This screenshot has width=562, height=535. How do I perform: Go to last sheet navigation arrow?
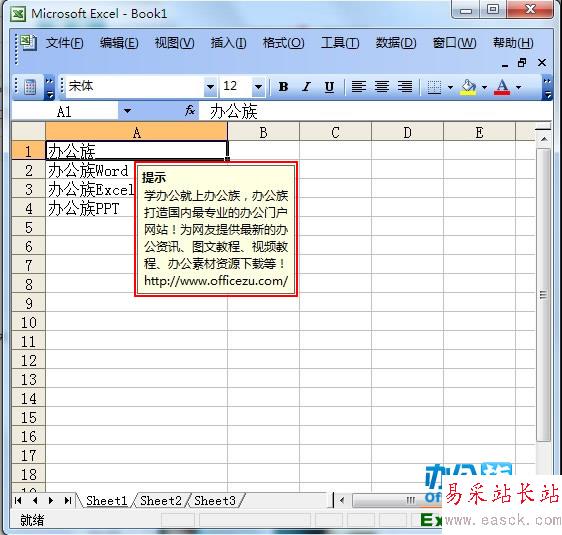(x=67, y=500)
